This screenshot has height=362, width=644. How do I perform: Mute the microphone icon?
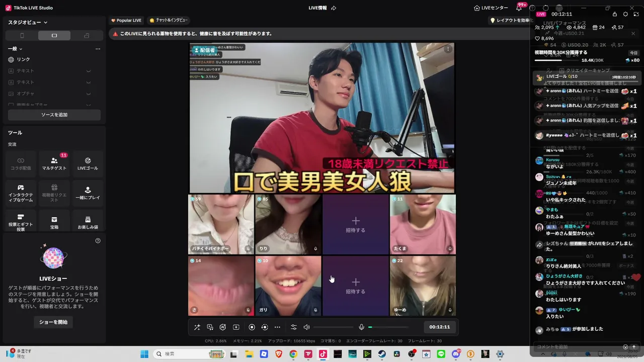(x=361, y=327)
